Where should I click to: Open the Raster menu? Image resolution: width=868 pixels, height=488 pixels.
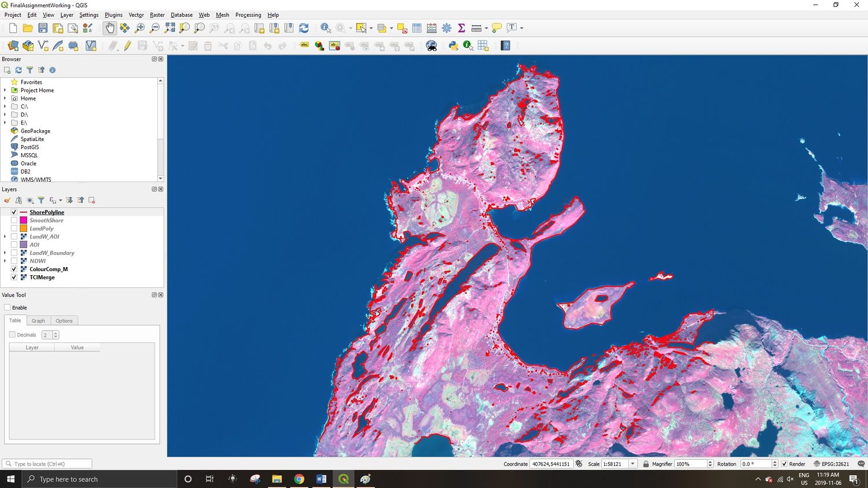point(157,14)
